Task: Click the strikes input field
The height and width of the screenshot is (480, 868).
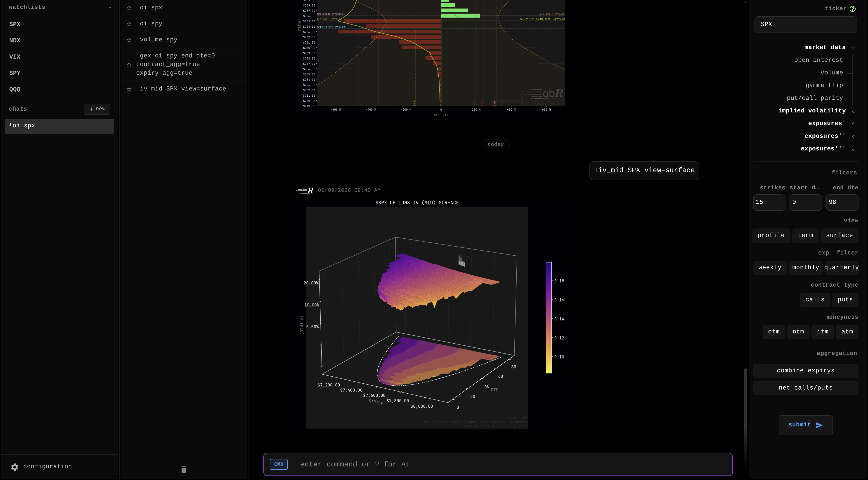Action: pyautogui.click(x=769, y=202)
